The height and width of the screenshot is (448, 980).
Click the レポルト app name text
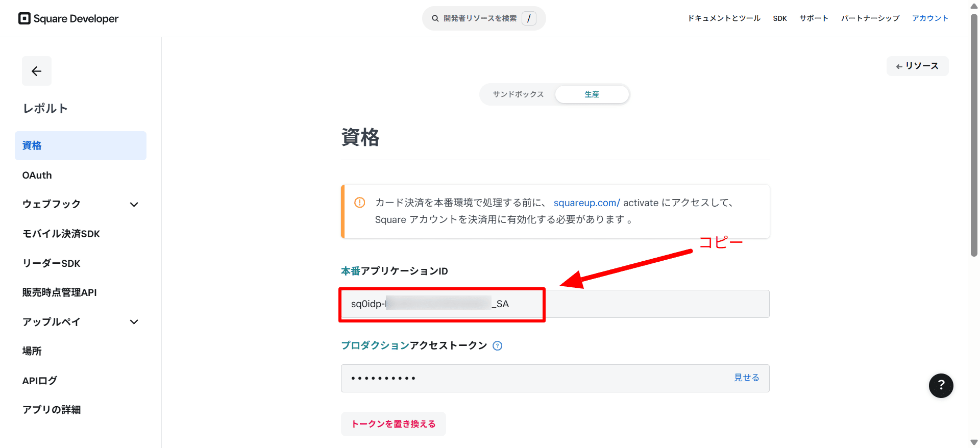(45, 108)
